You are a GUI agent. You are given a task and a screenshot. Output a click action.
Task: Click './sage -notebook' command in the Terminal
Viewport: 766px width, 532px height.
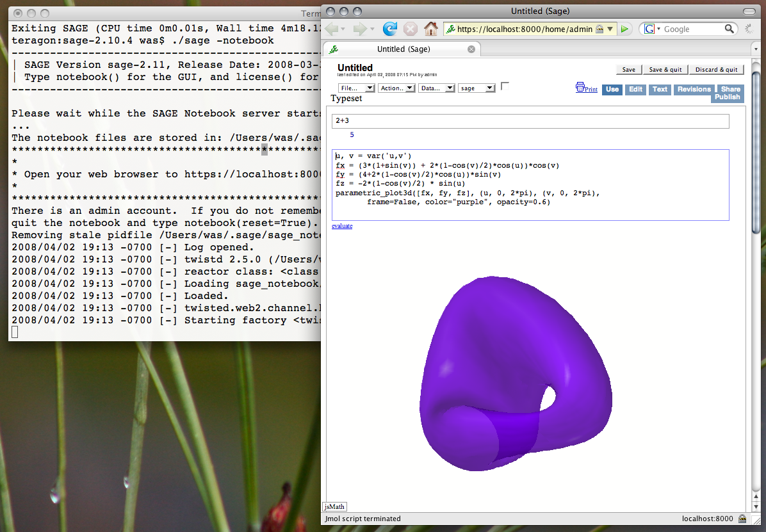pos(223,40)
